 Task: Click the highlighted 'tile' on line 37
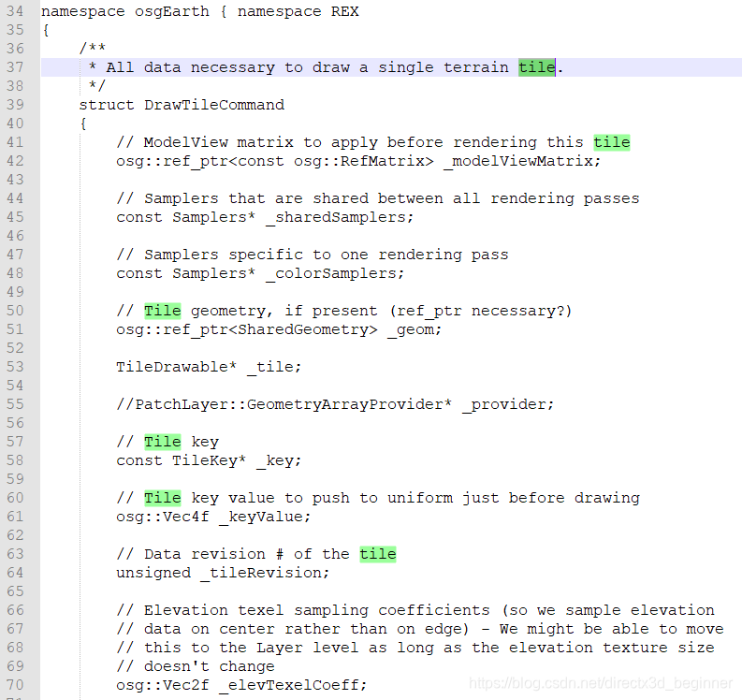[x=537, y=67]
